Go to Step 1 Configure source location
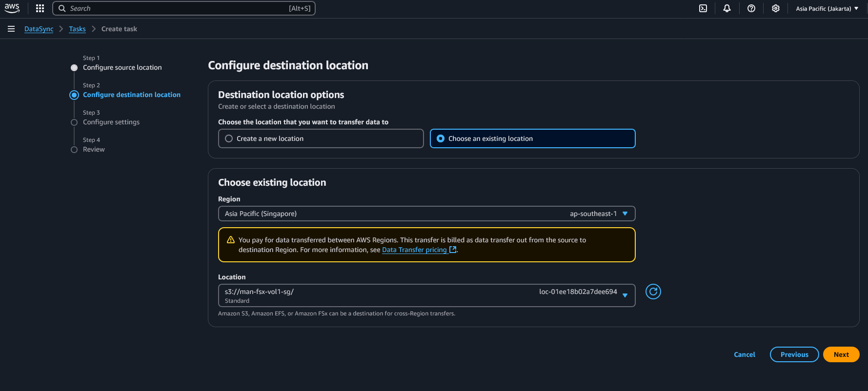The height and width of the screenshot is (391, 868). [x=122, y=67]
